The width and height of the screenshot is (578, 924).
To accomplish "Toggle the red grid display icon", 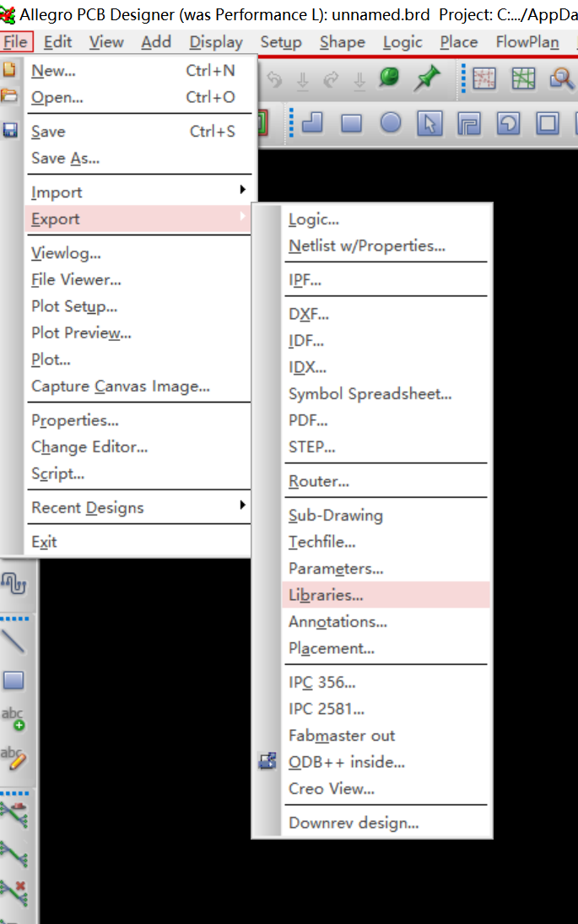I will (483, 78).
